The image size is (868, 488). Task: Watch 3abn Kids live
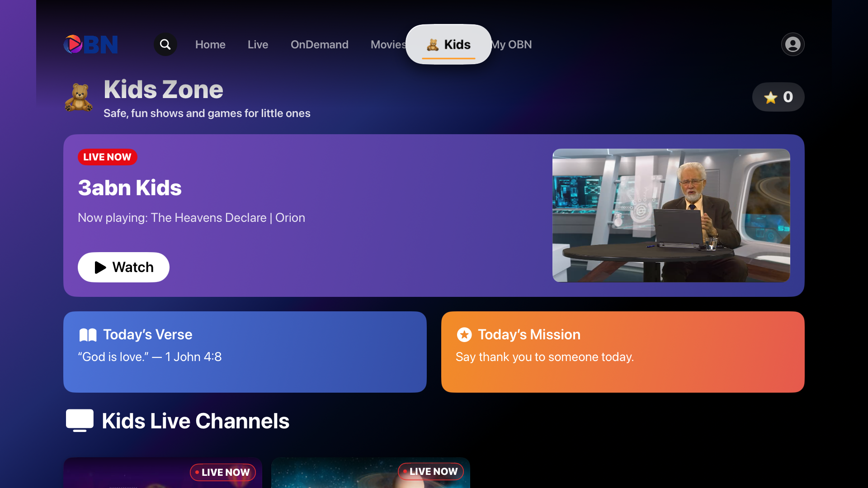click(x=123, y=267)
